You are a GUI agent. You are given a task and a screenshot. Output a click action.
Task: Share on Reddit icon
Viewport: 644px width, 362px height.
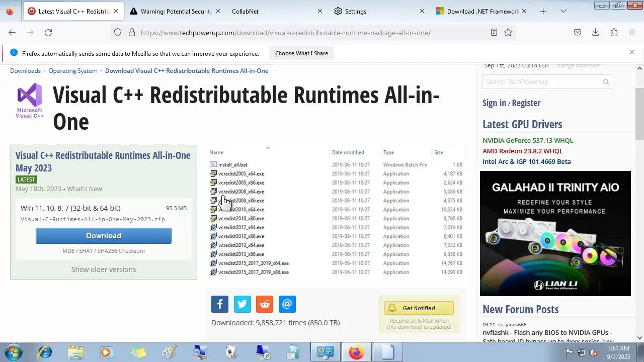click(265, 304)
